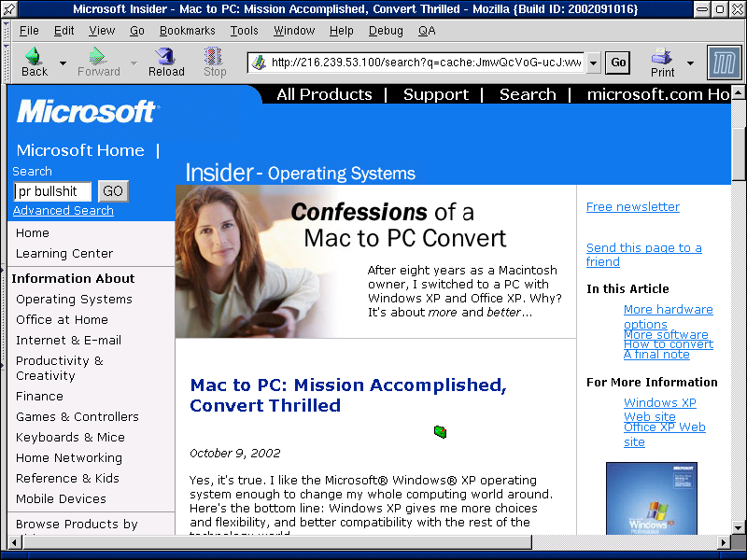Jump to 'How to convert' section
The image size is (747, 560).
coord(669,343)
